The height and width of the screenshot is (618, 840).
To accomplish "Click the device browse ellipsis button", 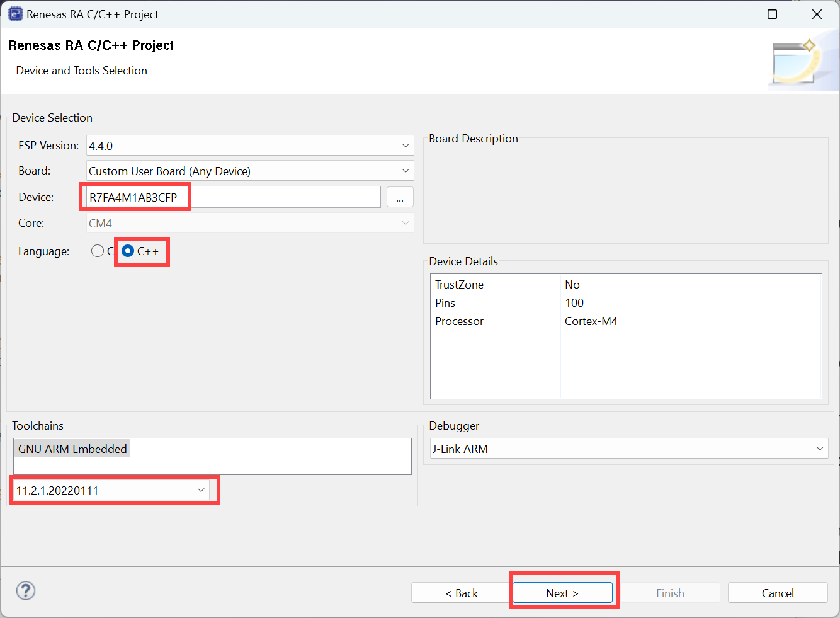I will (x=400, y=197).
